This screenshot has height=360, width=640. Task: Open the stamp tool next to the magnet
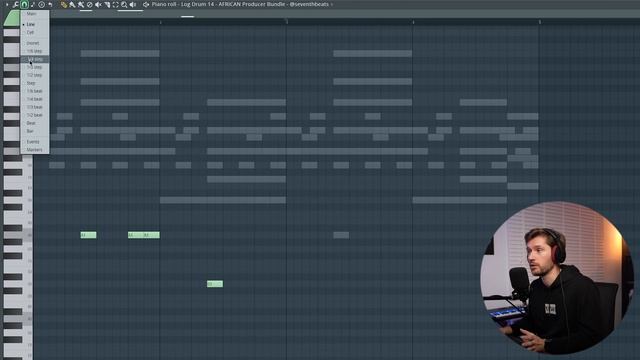tap(33, 4)
